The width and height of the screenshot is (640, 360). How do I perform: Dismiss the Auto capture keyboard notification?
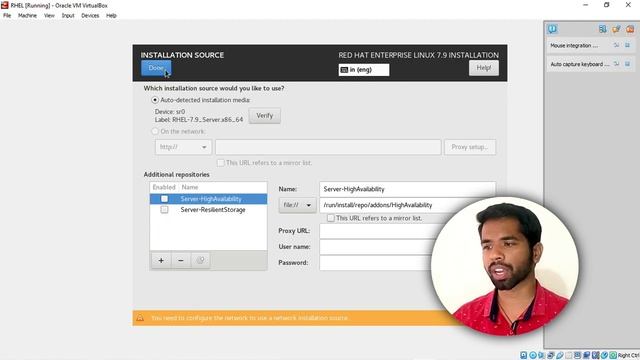[628, 64]
